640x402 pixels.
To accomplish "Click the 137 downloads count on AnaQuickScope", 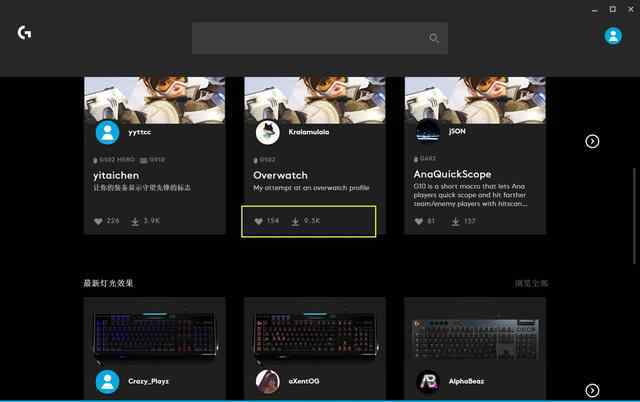I will click(x=469, y=221).
